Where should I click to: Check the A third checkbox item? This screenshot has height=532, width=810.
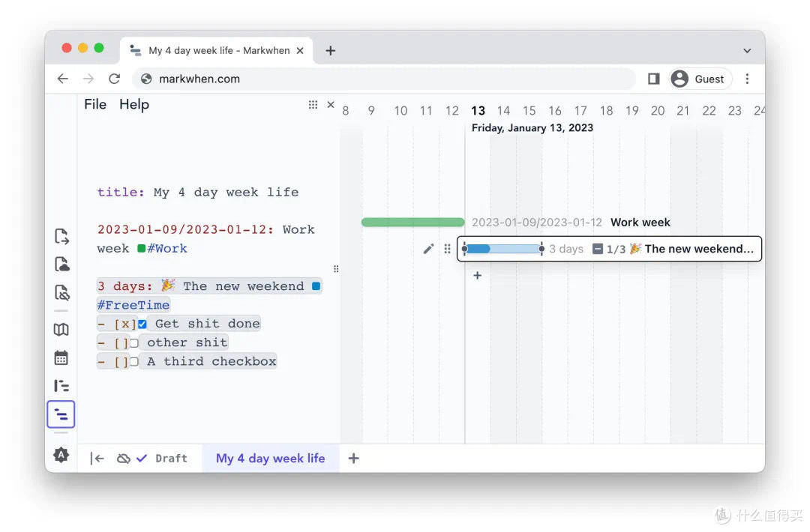pyautogui.click(x=133, y=361)
